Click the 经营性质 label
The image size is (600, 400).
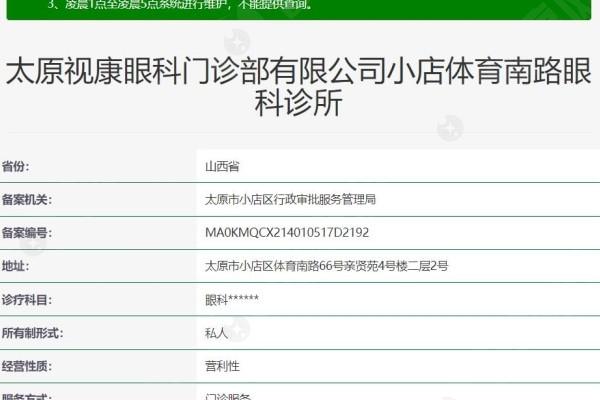tap(27, 366)
